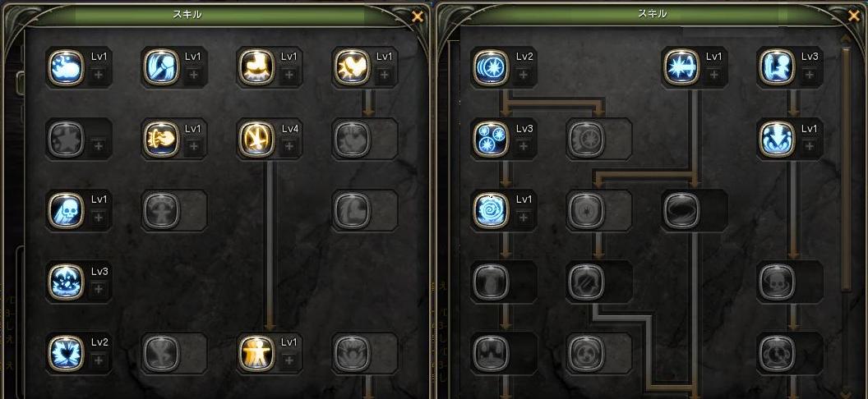Viewport: 868px width, 399px height.
Task: Click the scrollbar down arrow in right panel
Action: coord(846,390)
